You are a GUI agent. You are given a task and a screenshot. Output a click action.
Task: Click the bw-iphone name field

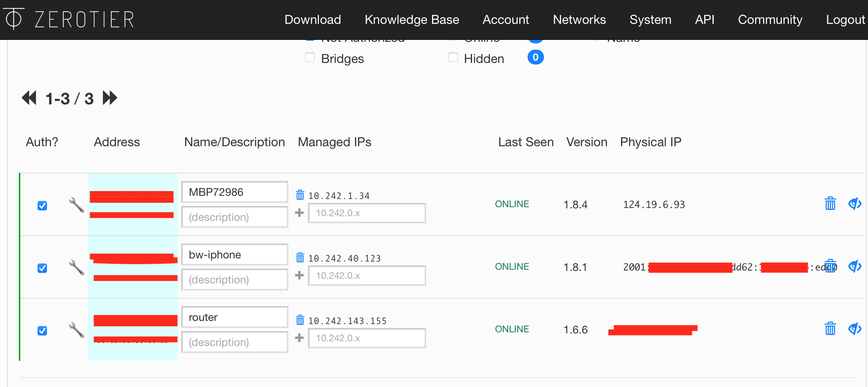tap(235, 255)
